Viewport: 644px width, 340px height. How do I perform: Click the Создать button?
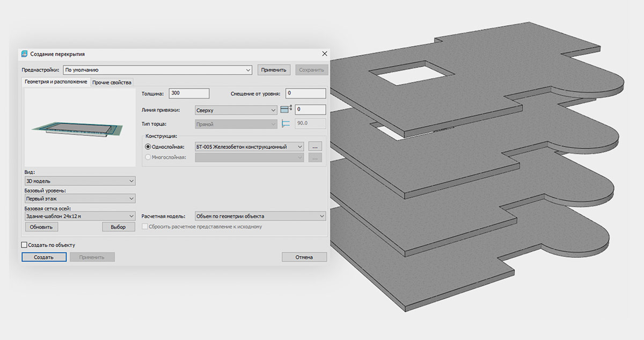click(x=43, y=257)
